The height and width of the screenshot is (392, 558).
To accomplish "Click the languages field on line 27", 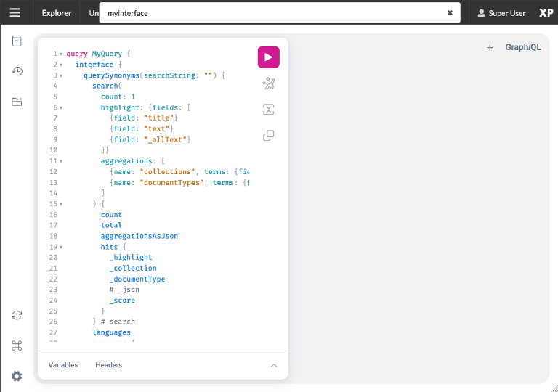I will (111, 332).
